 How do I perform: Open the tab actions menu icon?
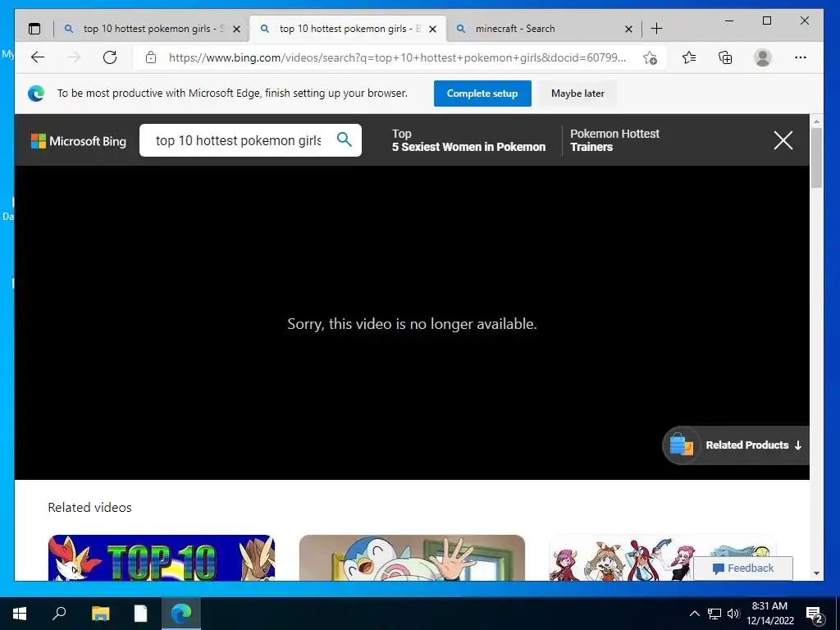pos(34,29)
